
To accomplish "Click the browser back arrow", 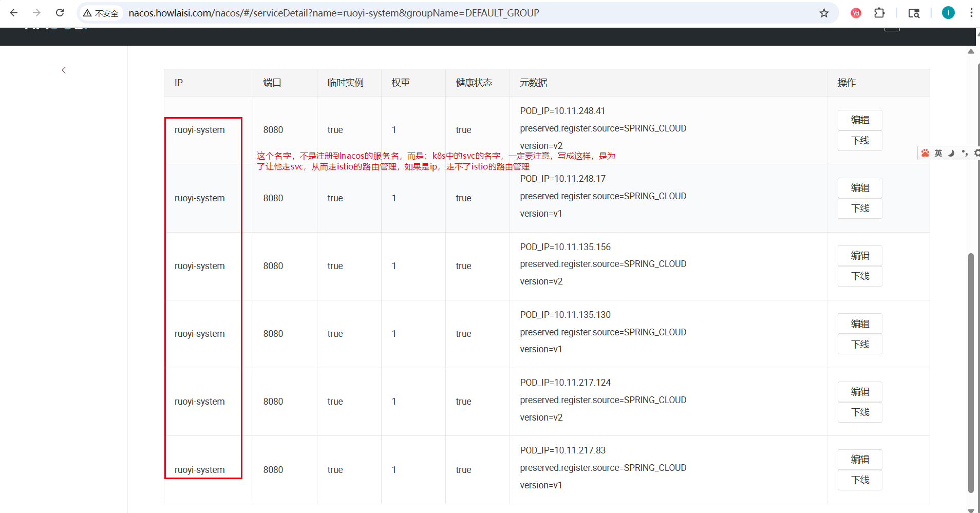I will 14,13.
